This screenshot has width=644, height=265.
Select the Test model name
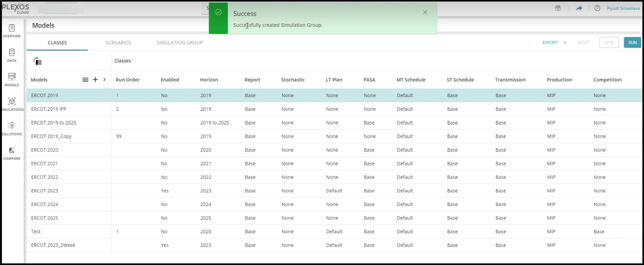[36, 232]
